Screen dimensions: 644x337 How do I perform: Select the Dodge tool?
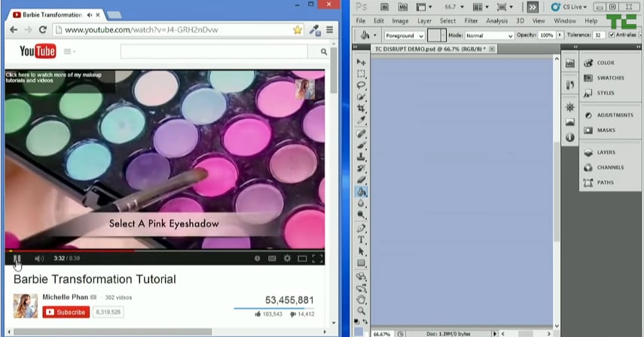pos(361,215)
